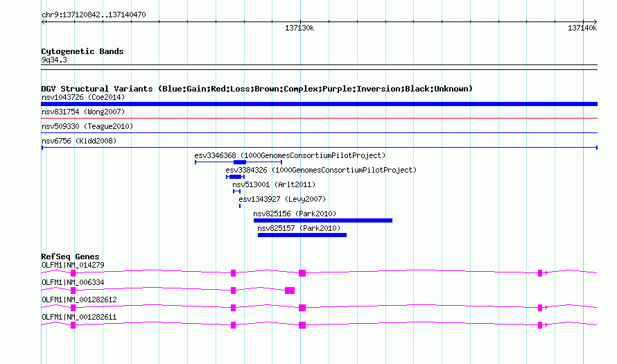Select the rightmost exon of NM_001282611
The height and width of the screenshot is (364, 617).
click(540, 325)
